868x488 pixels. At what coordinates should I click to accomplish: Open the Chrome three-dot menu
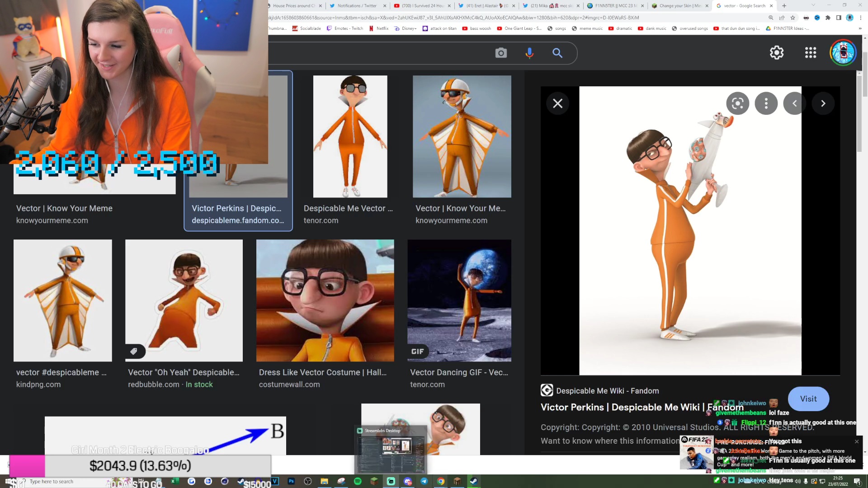point(861,18)
